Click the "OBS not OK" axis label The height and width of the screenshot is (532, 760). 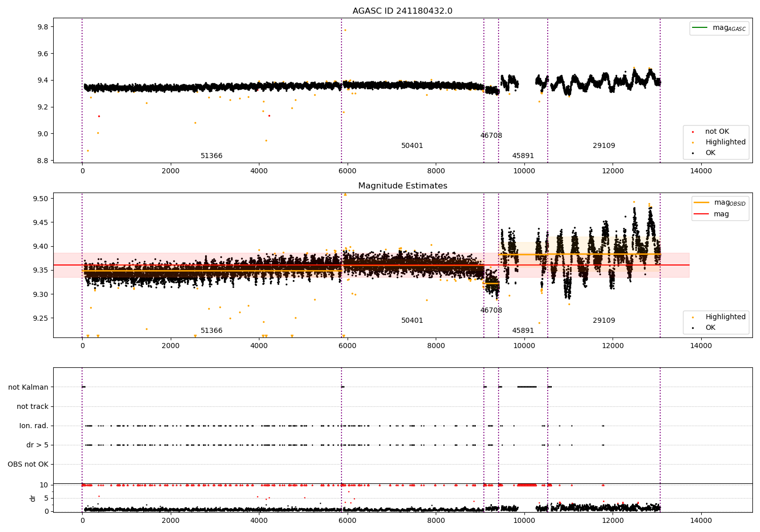28,464
